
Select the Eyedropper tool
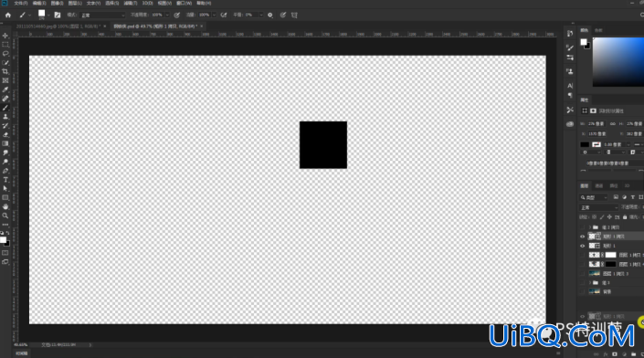5,89
